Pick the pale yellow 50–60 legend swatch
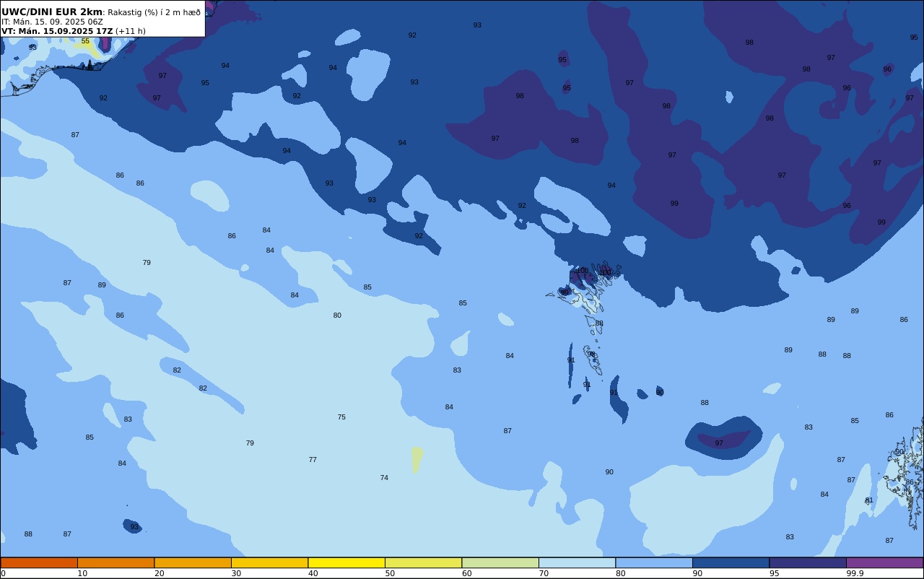The image size is (924, 579). [x=423, y=562]
